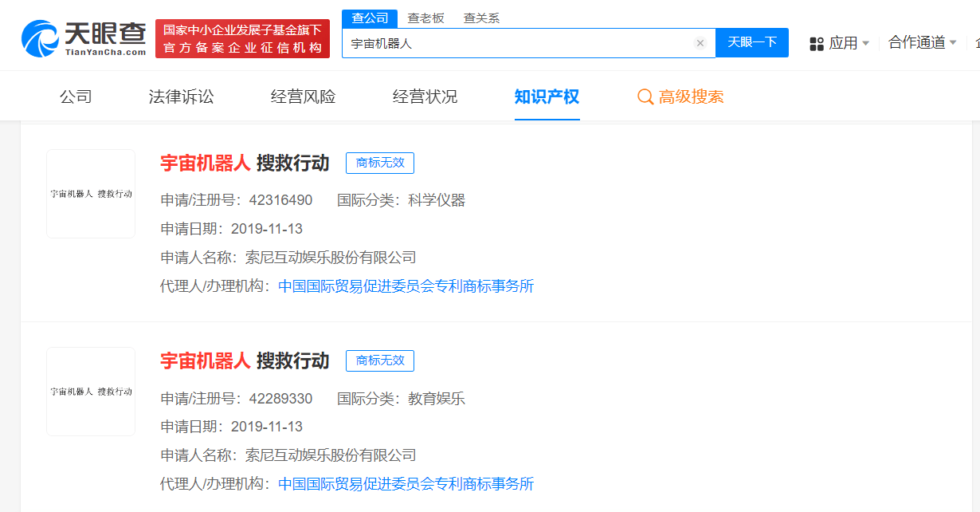Select the 查公司 search tab
The width and height of the screenshot is (980, 512).
(370, 18)
